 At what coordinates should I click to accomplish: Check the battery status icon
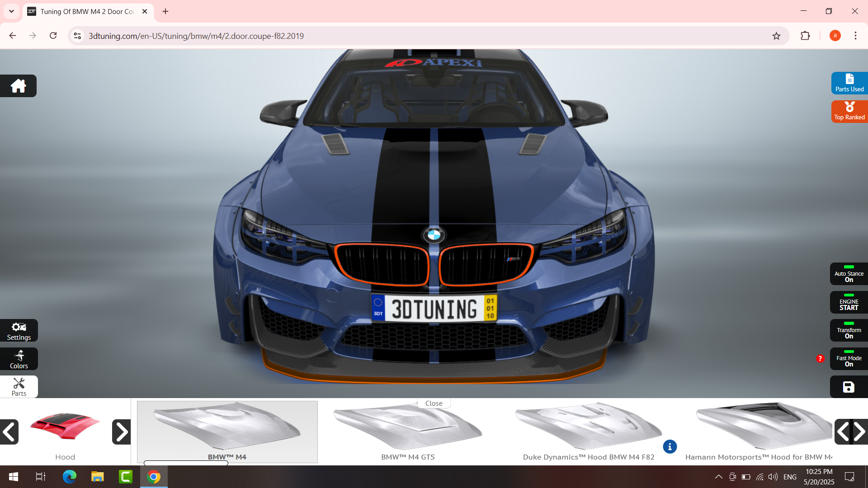tap(746, 477)
